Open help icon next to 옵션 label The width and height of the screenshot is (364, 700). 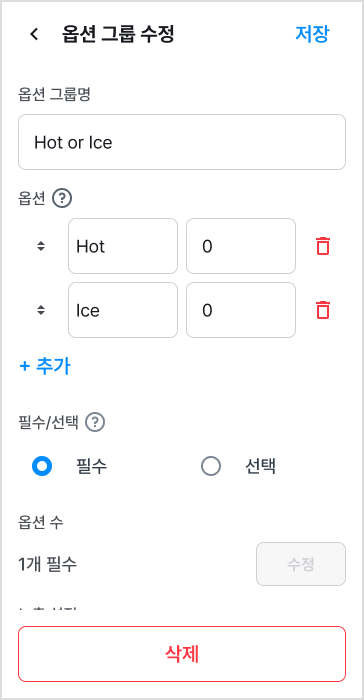tap(62, 199)
